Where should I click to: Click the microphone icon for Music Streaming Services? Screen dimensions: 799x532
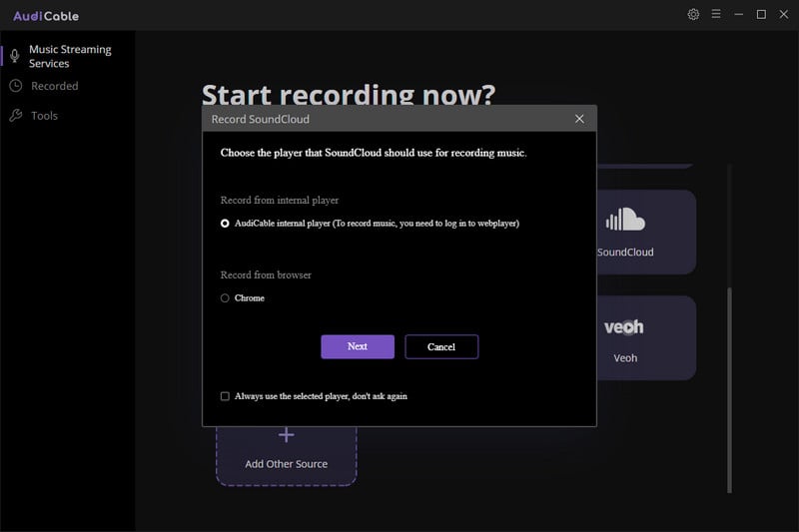click(15, 56)
